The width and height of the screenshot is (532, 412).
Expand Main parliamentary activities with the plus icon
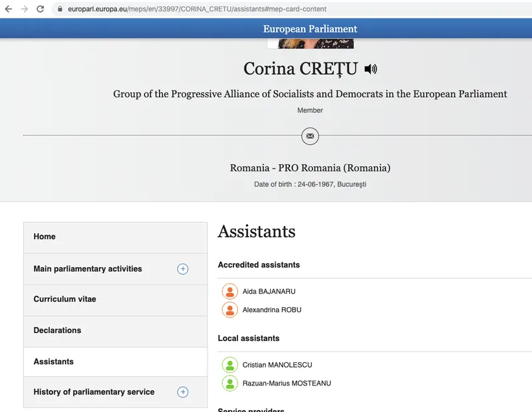pos(182,269)
